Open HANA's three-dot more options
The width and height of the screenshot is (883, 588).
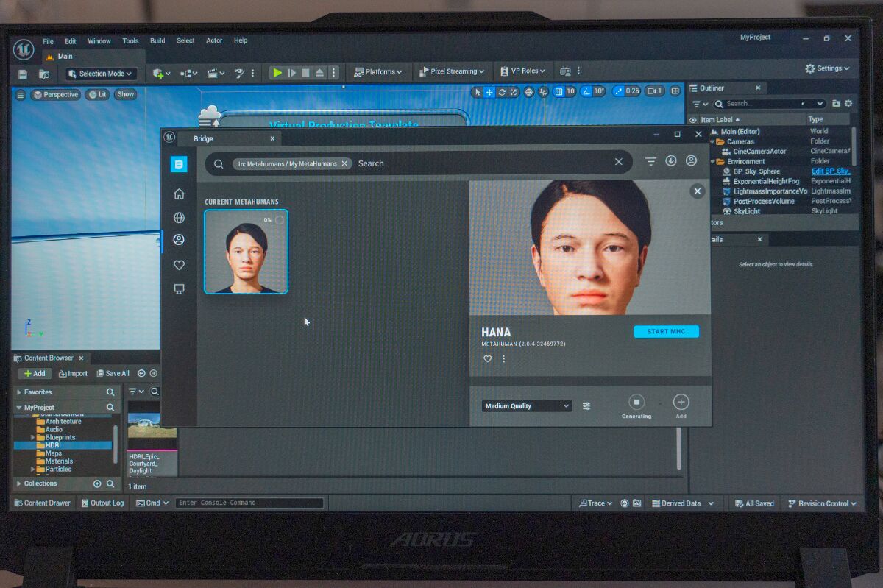pos(503,359)
